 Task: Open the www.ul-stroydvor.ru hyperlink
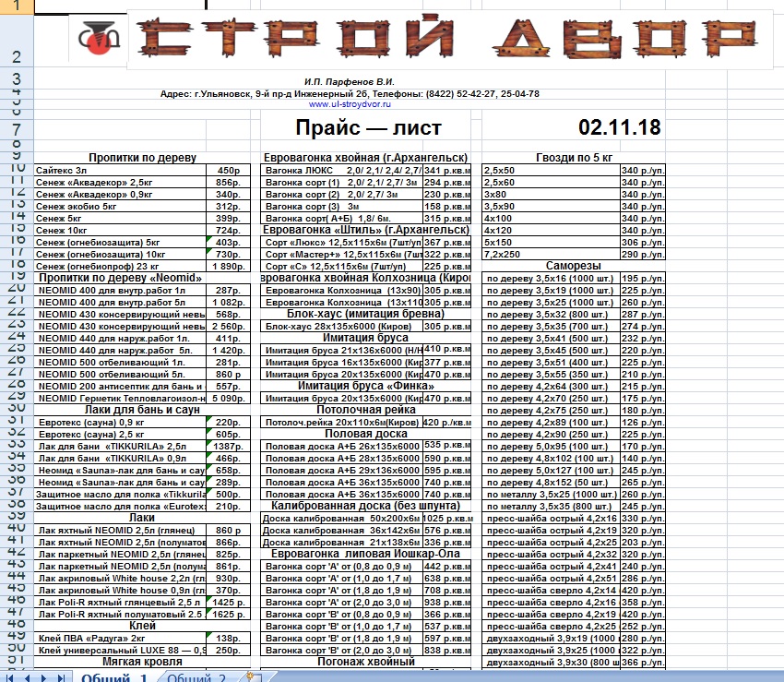(350, 104)
